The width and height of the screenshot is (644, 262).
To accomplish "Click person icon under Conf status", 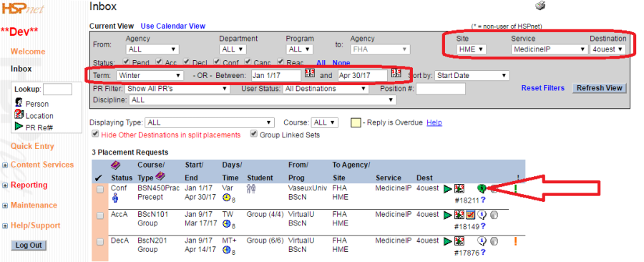I will click(x=115, y=198).
